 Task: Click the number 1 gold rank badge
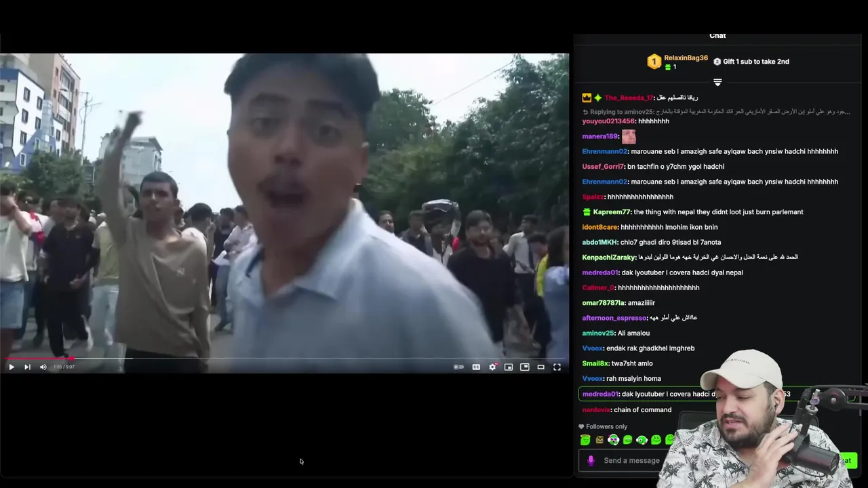654,62
